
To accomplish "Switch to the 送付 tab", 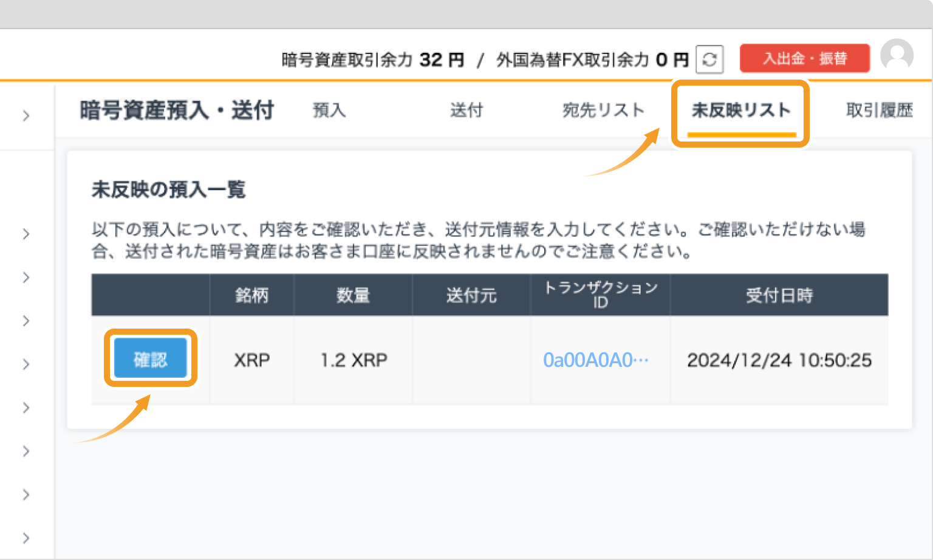I will click(x=466, y=110).
